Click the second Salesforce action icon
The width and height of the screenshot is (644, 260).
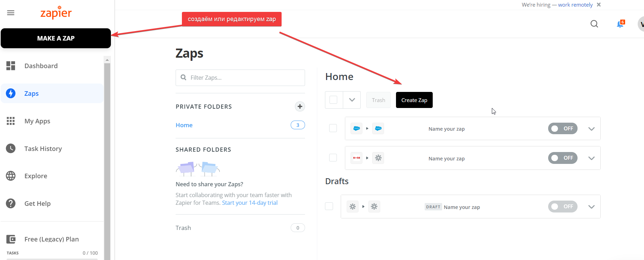click(x=378, y=129)
